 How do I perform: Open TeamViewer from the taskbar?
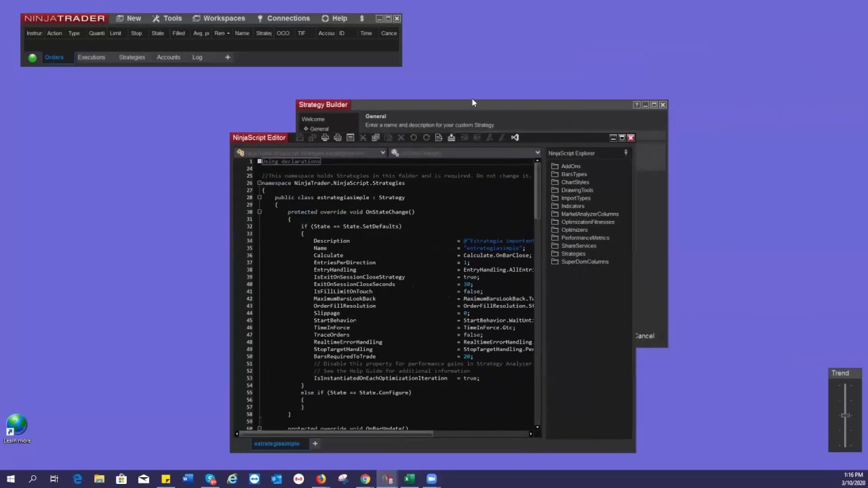click(254, 479)
